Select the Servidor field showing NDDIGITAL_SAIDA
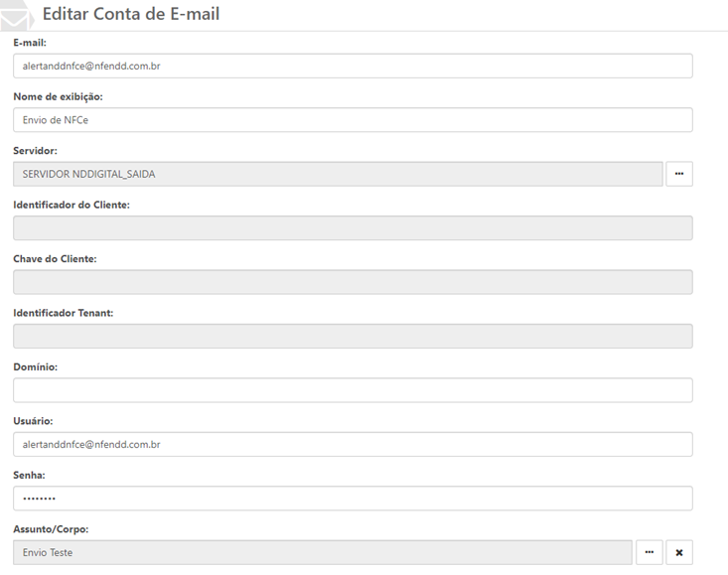This screenshot has width=728, height=575. 338,174
